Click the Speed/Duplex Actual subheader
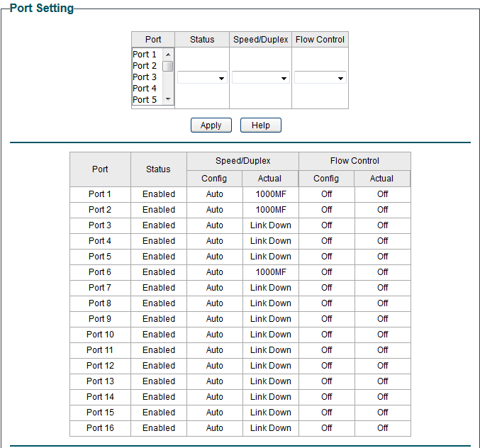Screen dimensions: 480x448 [x=269, y=179]
